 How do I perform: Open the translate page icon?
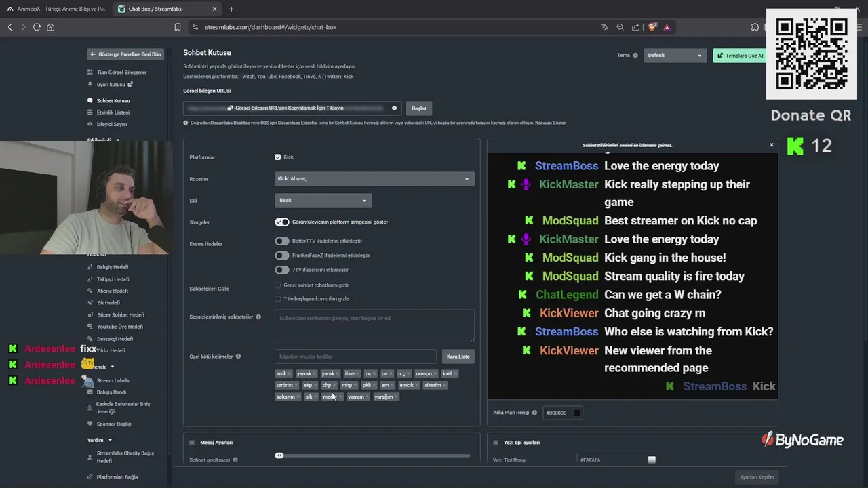[x=605, y=27]
